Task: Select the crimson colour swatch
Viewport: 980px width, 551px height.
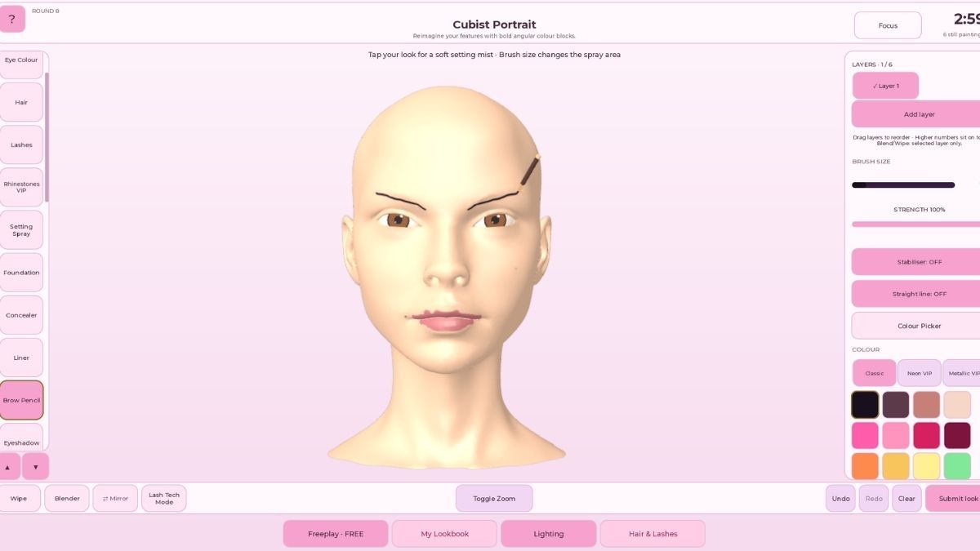Action: tap(927, 435)
